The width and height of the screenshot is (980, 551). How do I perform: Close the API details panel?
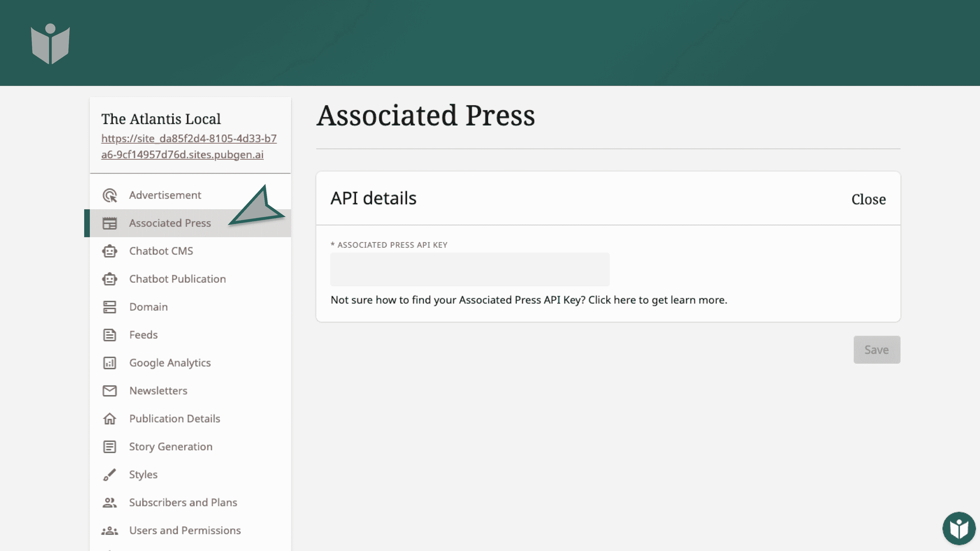point(868,199)
